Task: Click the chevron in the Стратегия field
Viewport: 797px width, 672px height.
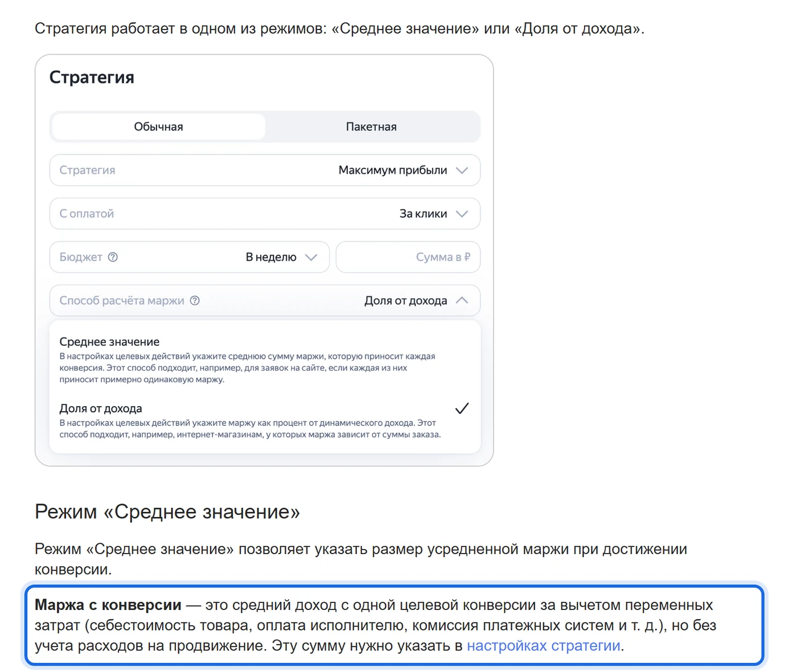Action: tap(462, 170)
